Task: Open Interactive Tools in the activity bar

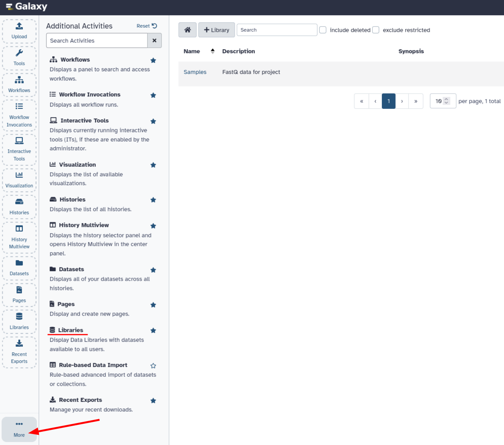Action: coord(19,149)
